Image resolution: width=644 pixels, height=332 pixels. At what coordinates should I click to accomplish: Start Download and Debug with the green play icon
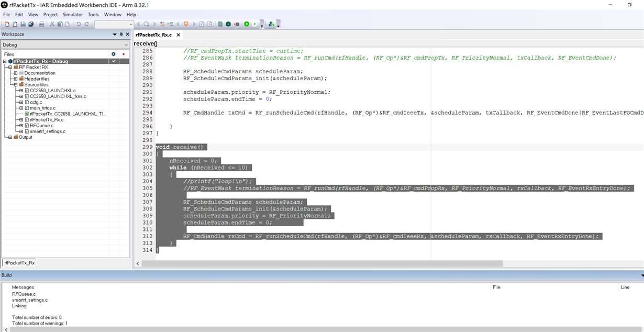(x=247, y=24)
